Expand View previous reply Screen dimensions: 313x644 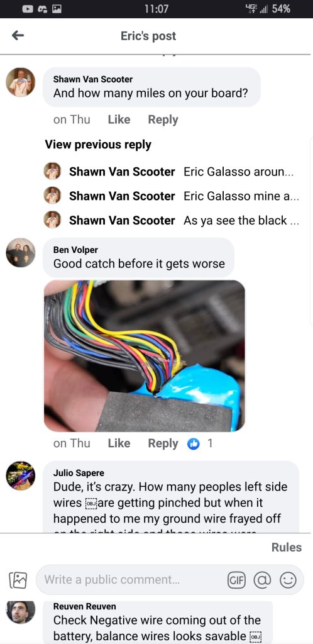tap(98, 145)
